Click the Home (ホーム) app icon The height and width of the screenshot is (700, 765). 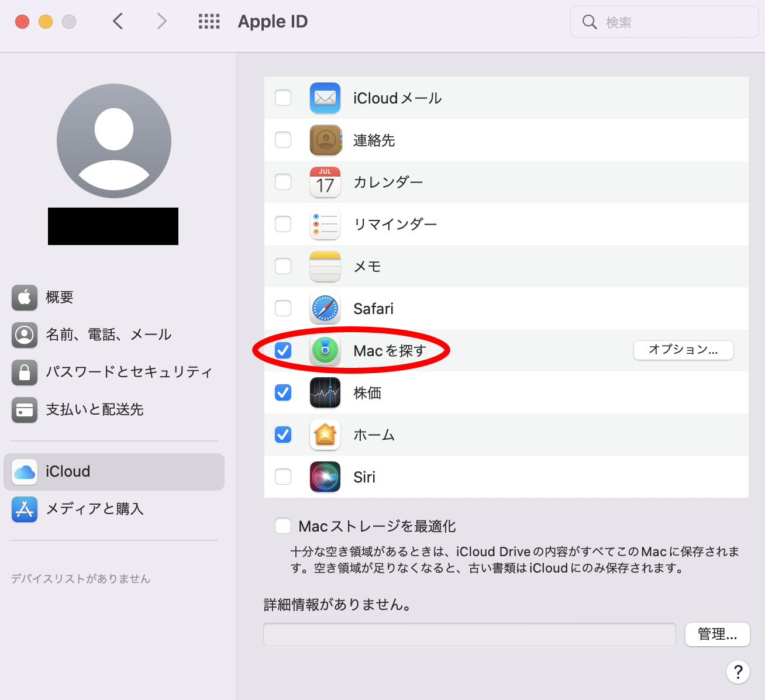pyautogui.click(x=325, y=435)
